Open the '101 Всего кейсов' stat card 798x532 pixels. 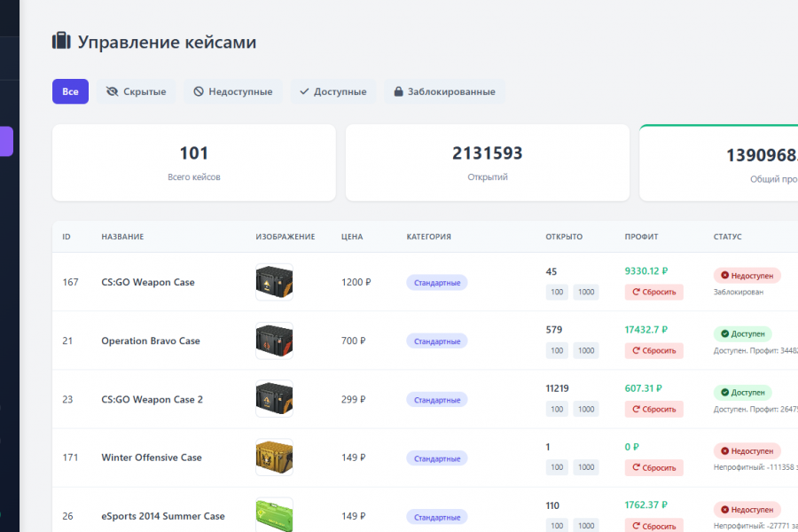click(194, 163)
